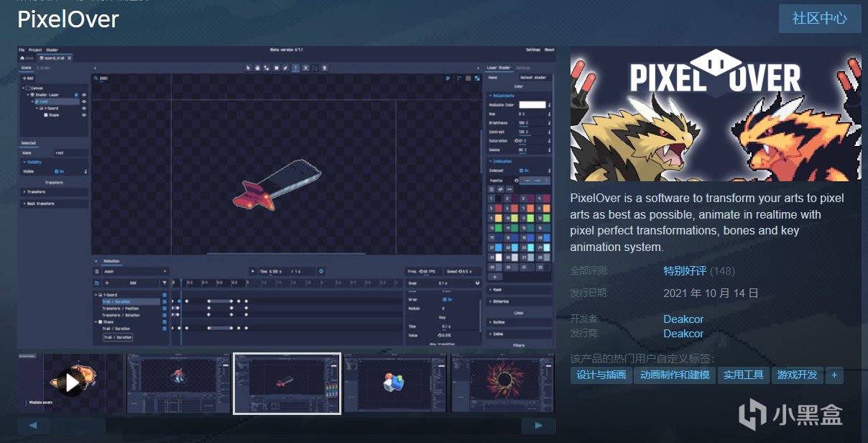This screenshot has width=868, height=443.
Task: Click the keyframe pin beside Brightness
Action: coord(549,123)
